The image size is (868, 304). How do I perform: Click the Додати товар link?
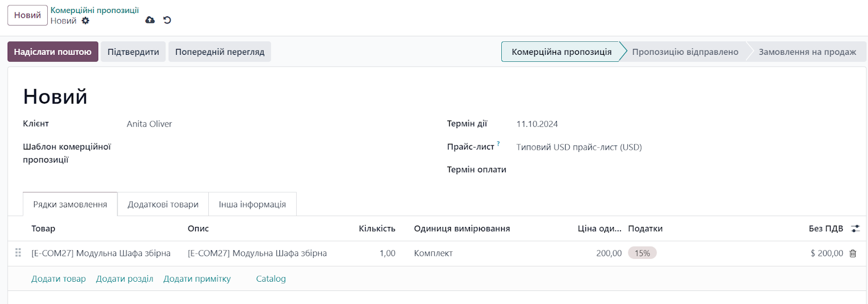[x=59, y=278]
